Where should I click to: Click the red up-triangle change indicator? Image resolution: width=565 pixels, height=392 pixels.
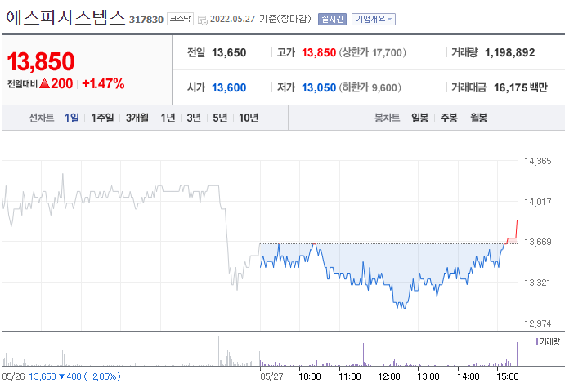(44, 84)
